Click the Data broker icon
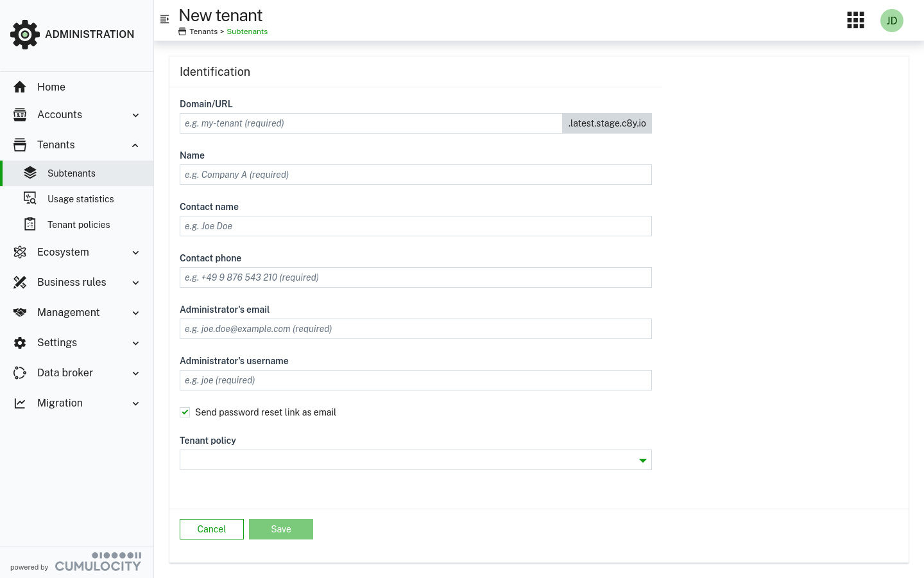 tap(20, 372)
